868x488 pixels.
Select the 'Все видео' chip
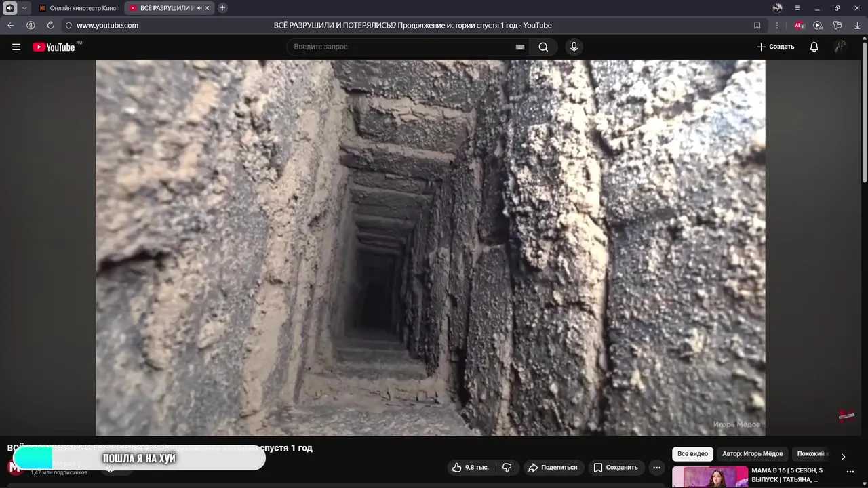(692, 453)
